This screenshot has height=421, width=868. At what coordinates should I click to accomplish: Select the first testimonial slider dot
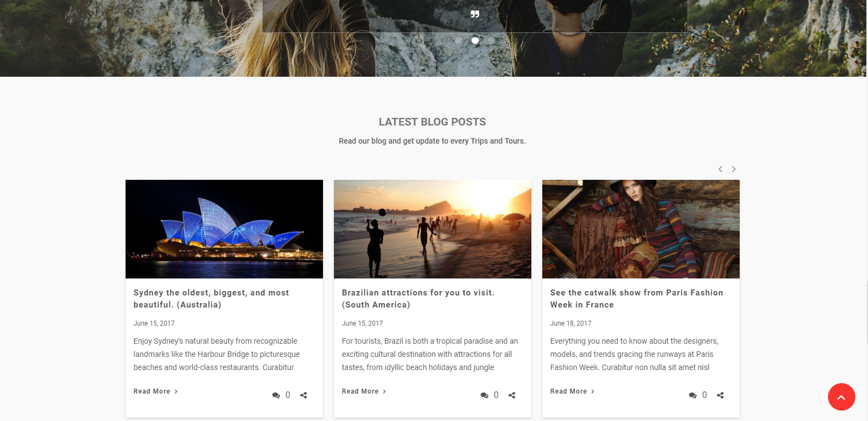pos(459,41)
